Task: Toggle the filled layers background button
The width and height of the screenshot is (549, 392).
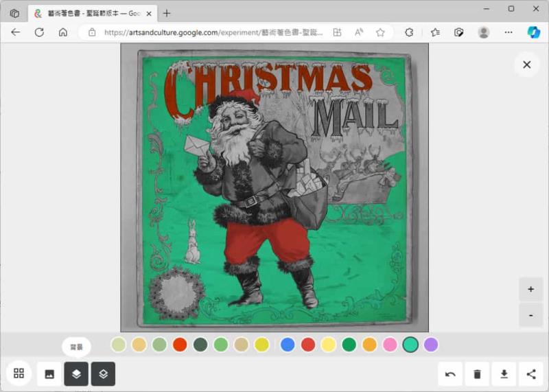Action: (76, 373)
